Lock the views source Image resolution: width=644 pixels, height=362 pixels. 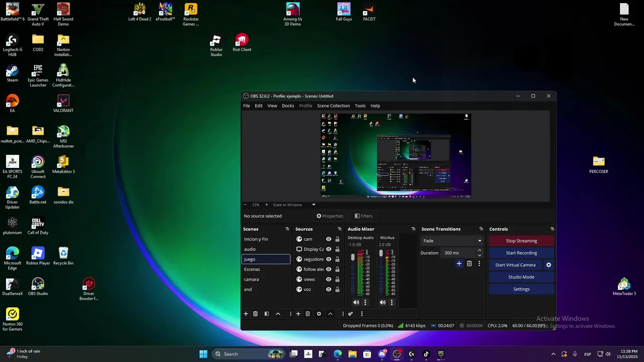coord(337,280)
